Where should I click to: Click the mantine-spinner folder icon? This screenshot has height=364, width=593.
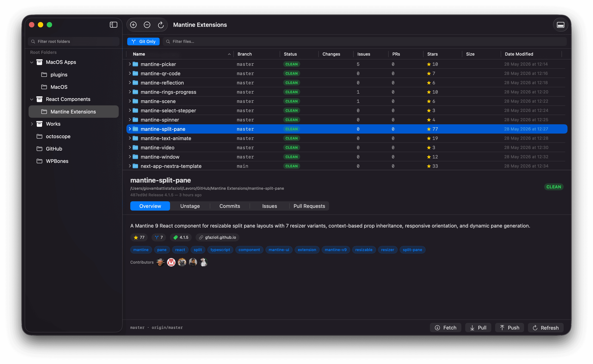136,120
